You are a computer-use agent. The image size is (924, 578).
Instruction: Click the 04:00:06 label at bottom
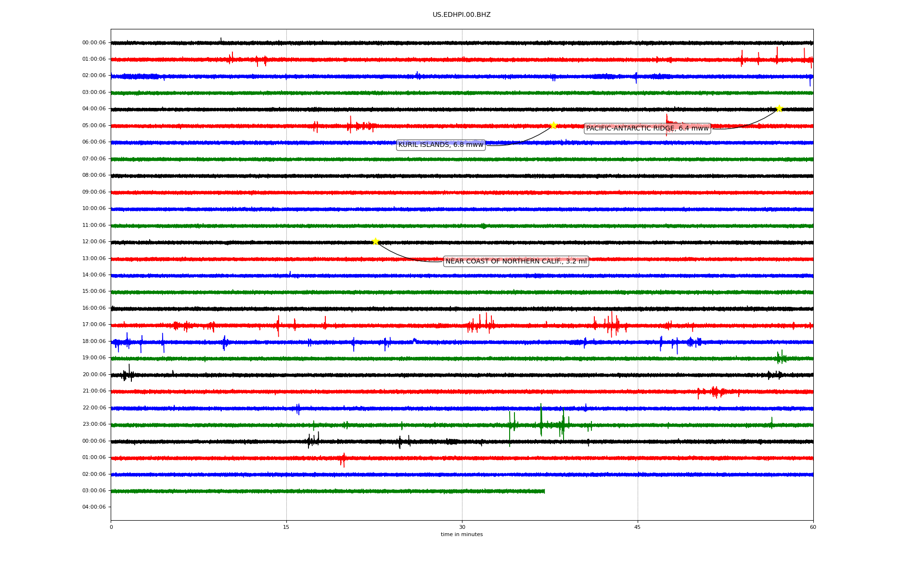click(94, 507)
